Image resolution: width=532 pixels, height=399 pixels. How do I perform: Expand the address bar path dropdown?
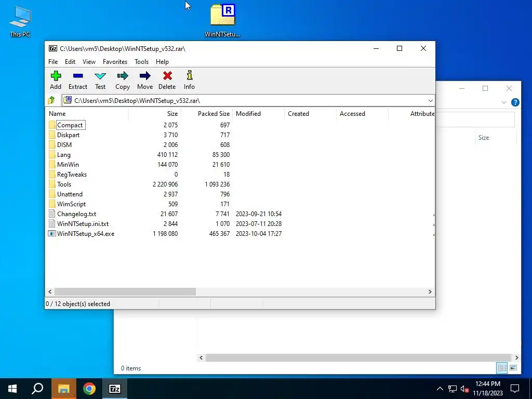[430, 100]
